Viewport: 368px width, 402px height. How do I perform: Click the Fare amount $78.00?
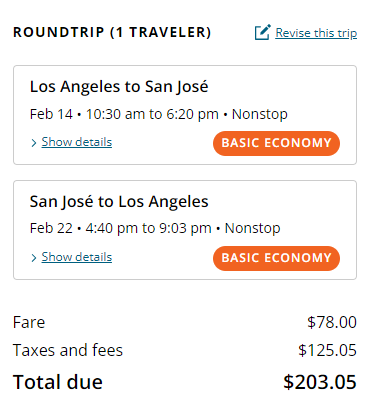pyautogui.click(x=332, y=322)
